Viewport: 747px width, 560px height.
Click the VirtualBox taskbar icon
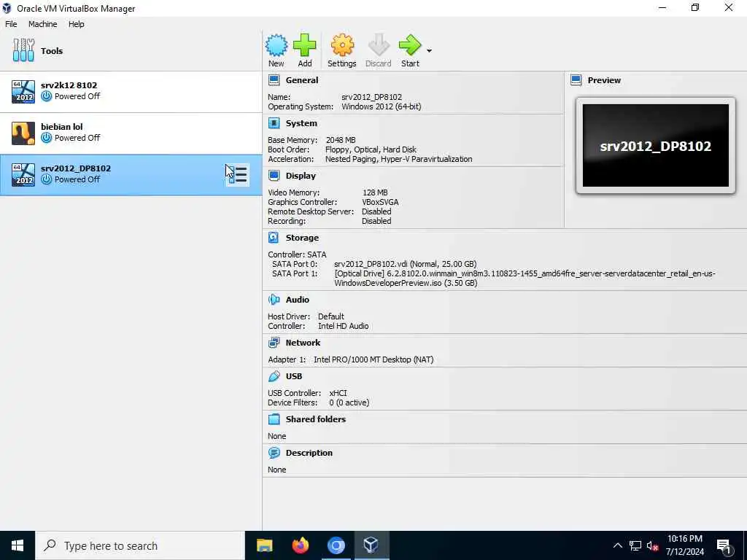pyautogui.click(x=371, y=545)
